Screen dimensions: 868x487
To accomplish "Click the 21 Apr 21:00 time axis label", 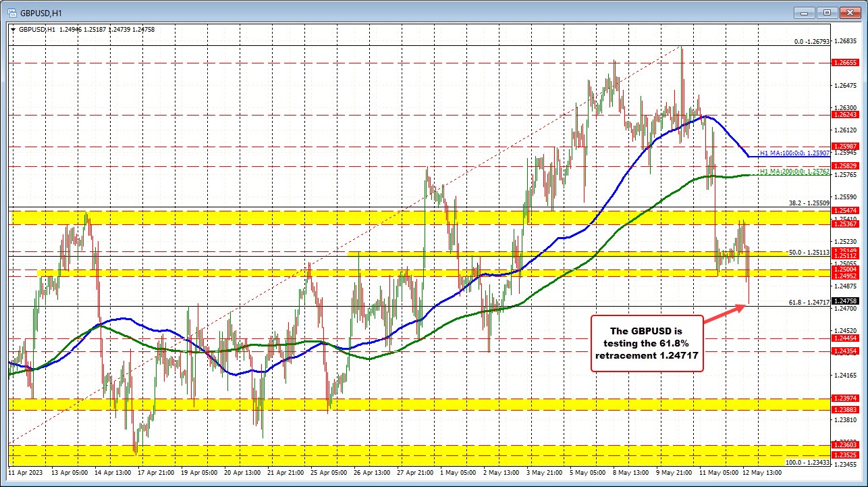I will [286, 472].
